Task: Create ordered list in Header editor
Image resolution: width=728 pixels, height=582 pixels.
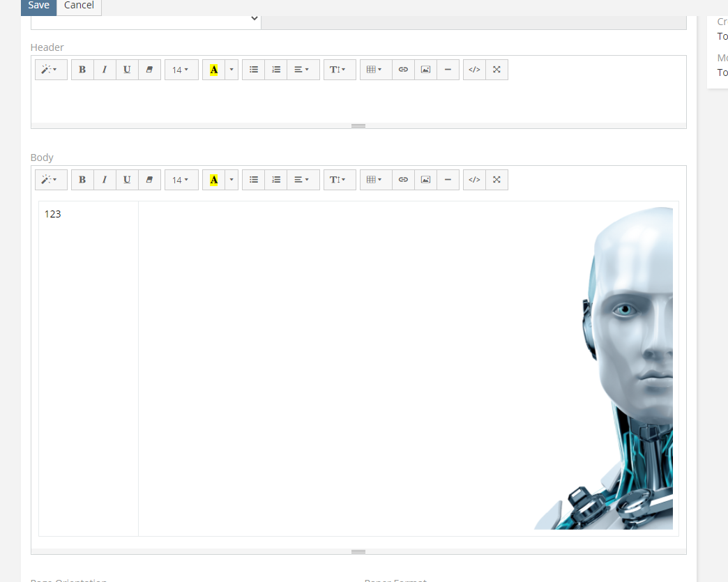Action: pos(276,70)
